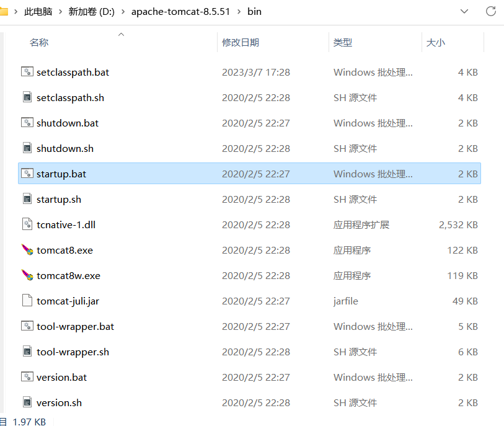Click the jarfile type cell
This screenshot has width=504, height=426.
tap(345, 301)
